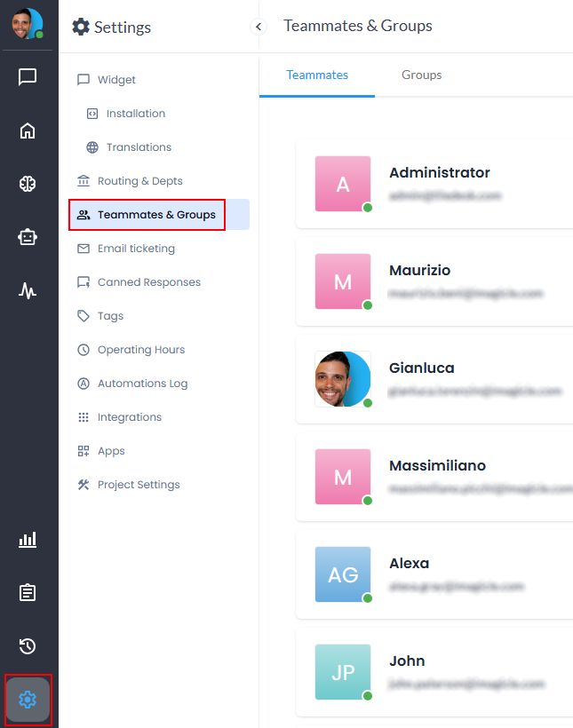The height and width of the screenshot is (728, 573).
Task: Go to the home icon in sidebar
Action: [28, 131]
